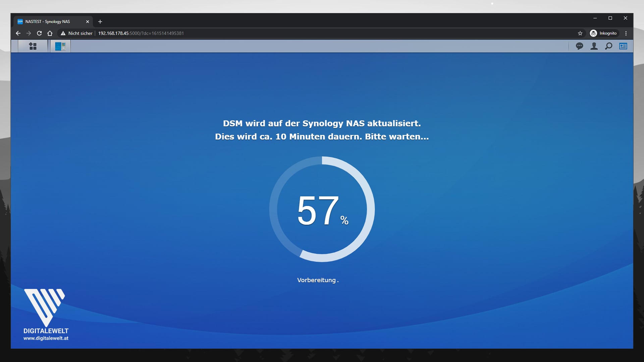
Task: Open the DSM search magnifier
Action: point(608,46)
